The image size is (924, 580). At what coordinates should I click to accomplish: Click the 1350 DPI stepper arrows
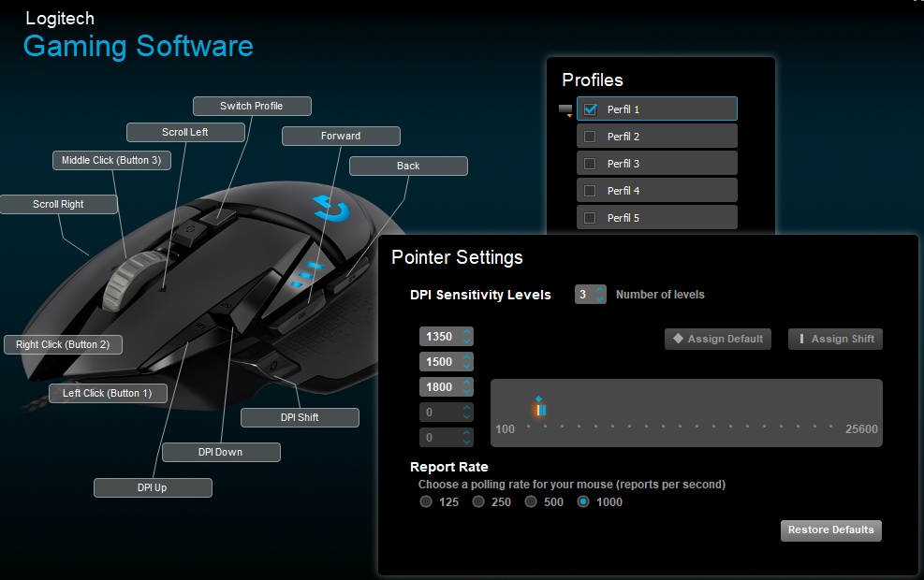coord(467,337)
